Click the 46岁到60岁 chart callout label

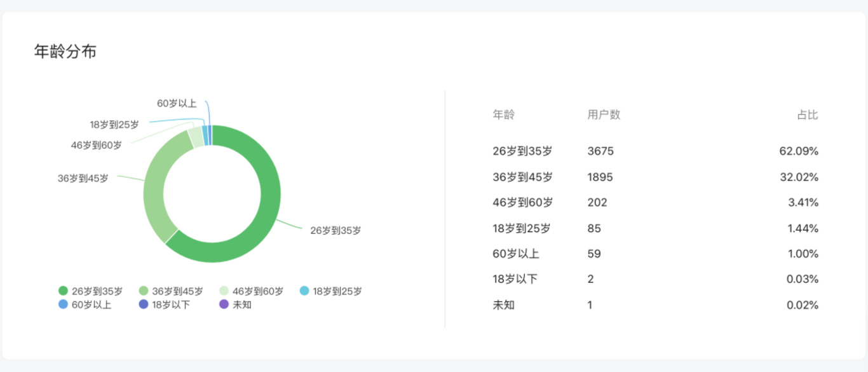point(96,145)
